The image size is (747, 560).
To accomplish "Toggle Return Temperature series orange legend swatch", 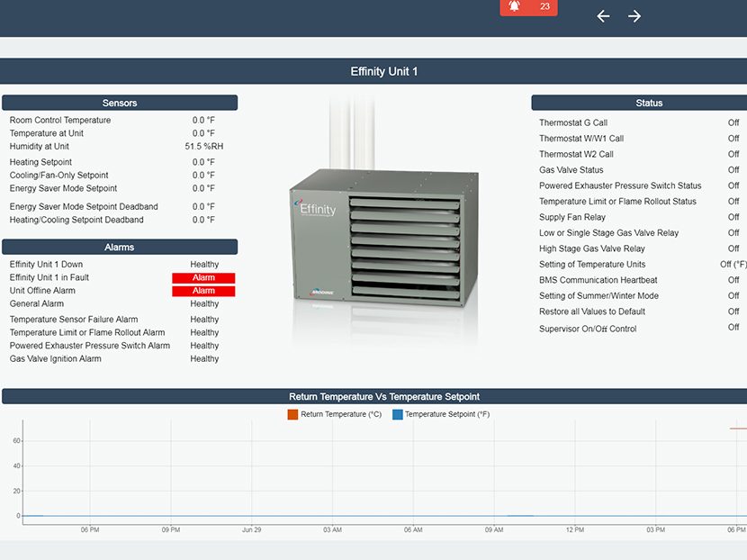I will tap(292, 414).
